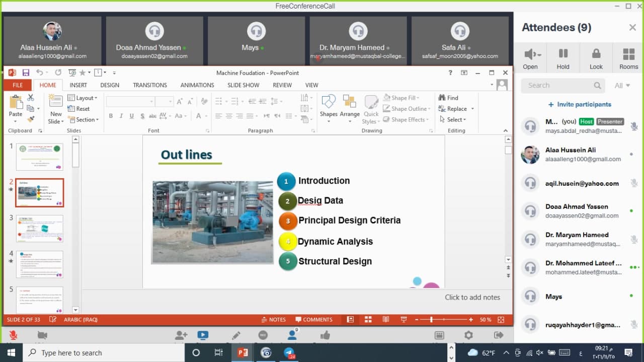Screen dimensions: 644x362
Task: Select the Format Painter brush icon
Action: point(31,119)
